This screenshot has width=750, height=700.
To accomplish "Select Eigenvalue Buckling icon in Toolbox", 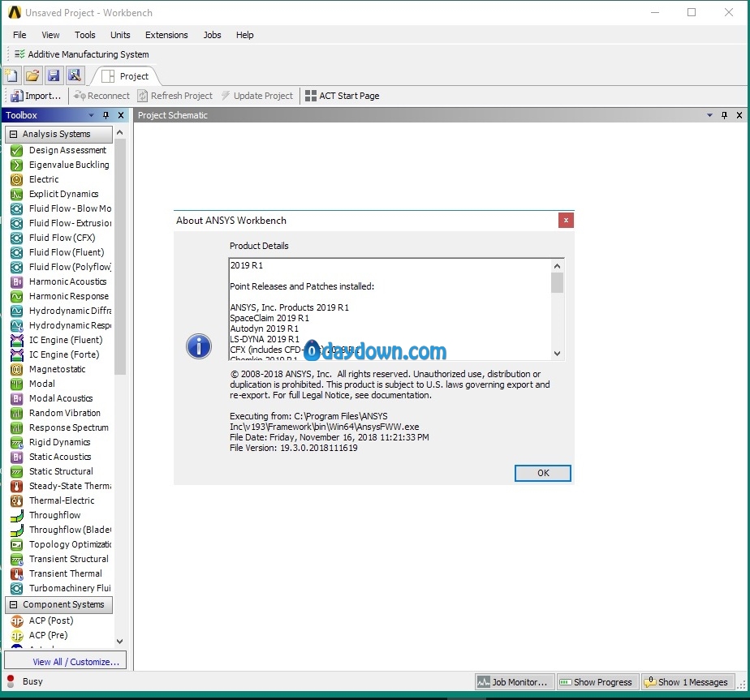I will [x=17, y=165].
